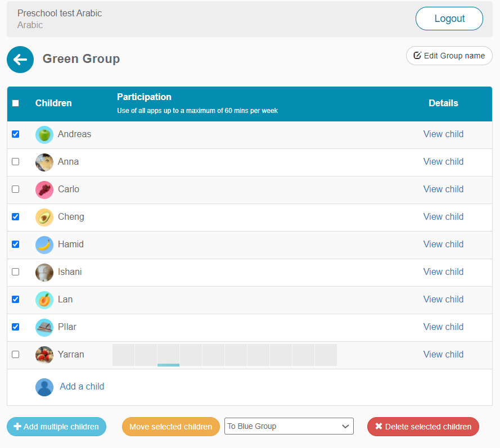Toggle the select-all checkbox in header

pos(16,103)
